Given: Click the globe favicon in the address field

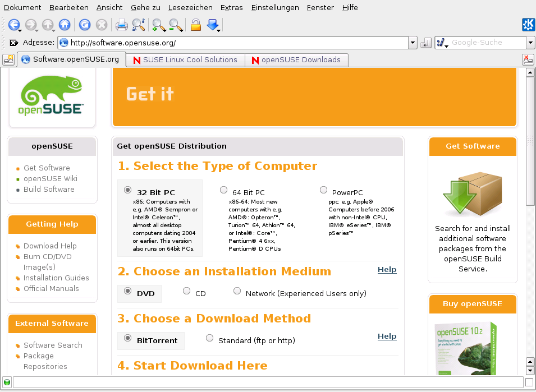Looking at the screenshot, I should [64, 43].
